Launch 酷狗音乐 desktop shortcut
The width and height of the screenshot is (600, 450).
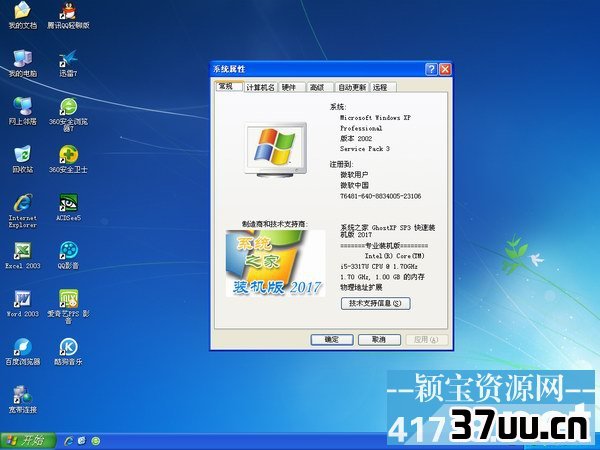point(68,351)
